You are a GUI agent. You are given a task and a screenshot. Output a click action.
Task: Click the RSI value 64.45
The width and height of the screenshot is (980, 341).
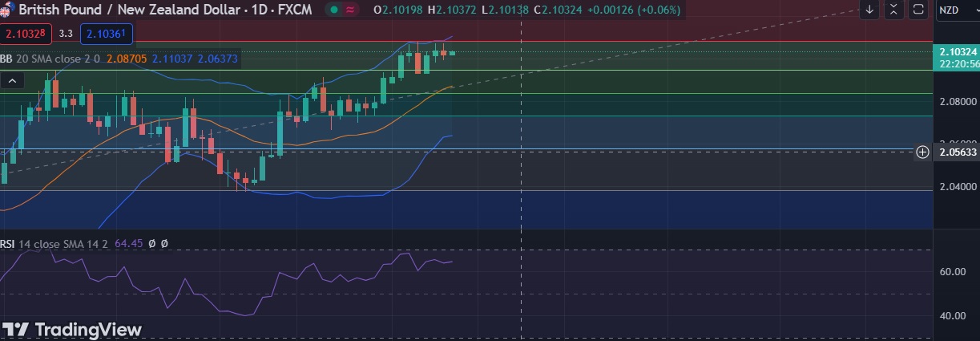(128, 243)
